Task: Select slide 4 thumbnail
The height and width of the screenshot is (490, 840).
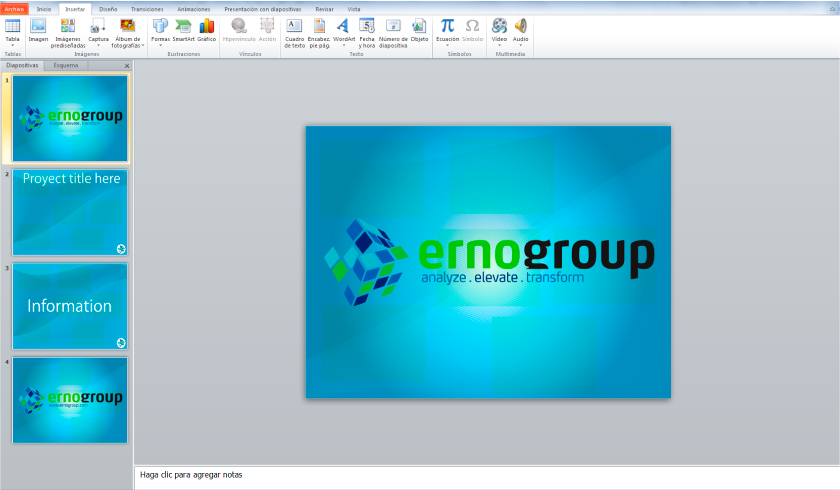Action: click(70, 401)
